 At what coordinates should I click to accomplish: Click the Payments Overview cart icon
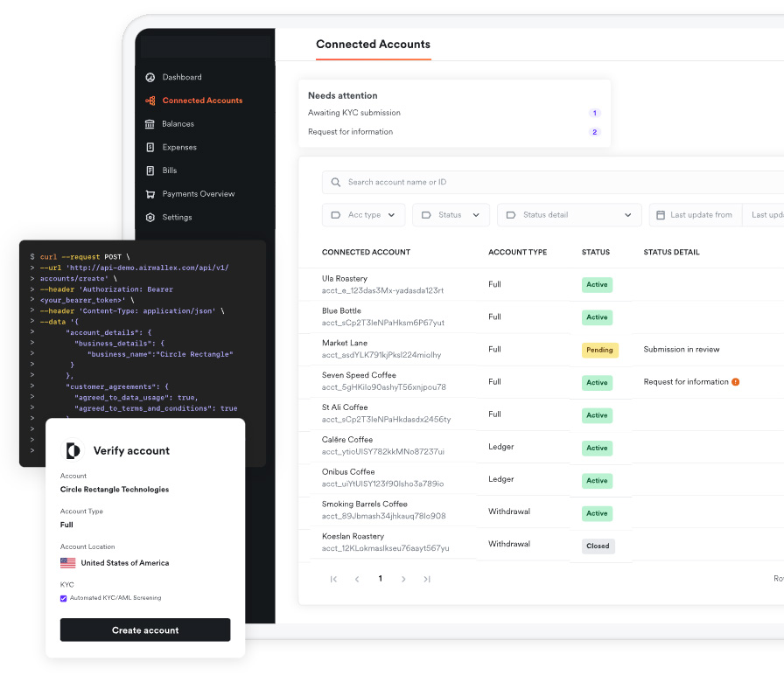click(x=150, y=194)
